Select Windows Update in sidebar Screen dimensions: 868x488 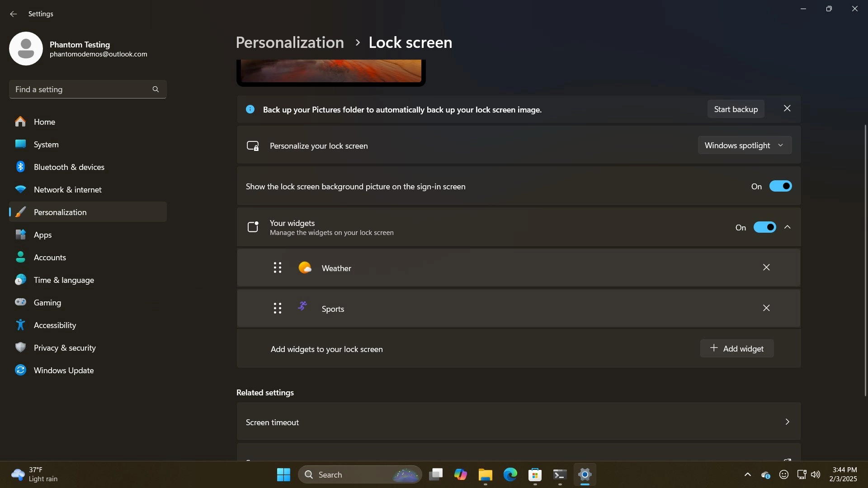click(x=63, y=371)
